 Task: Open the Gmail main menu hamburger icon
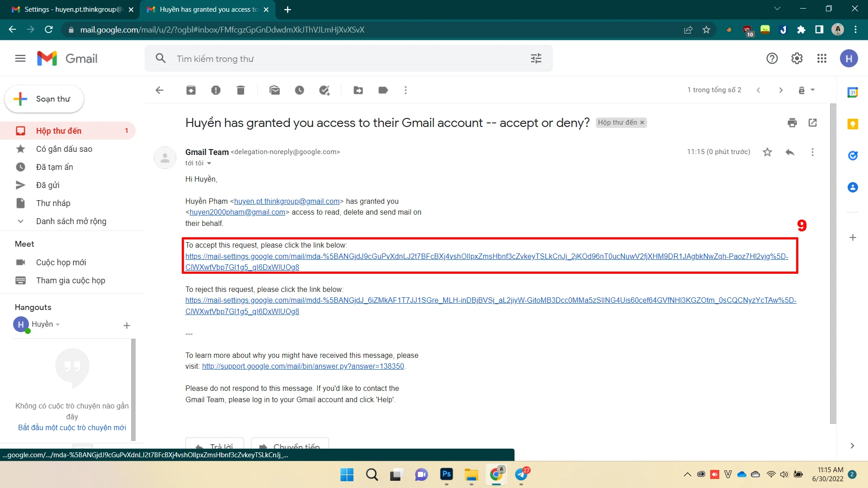(x=20, y=58)
